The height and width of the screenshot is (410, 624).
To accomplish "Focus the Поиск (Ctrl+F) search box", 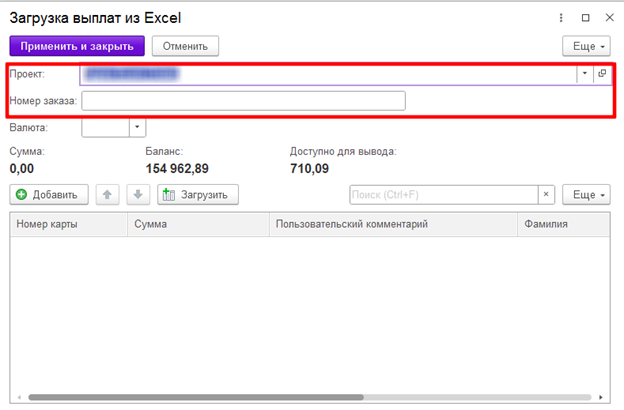I will (x=443, y=194).
